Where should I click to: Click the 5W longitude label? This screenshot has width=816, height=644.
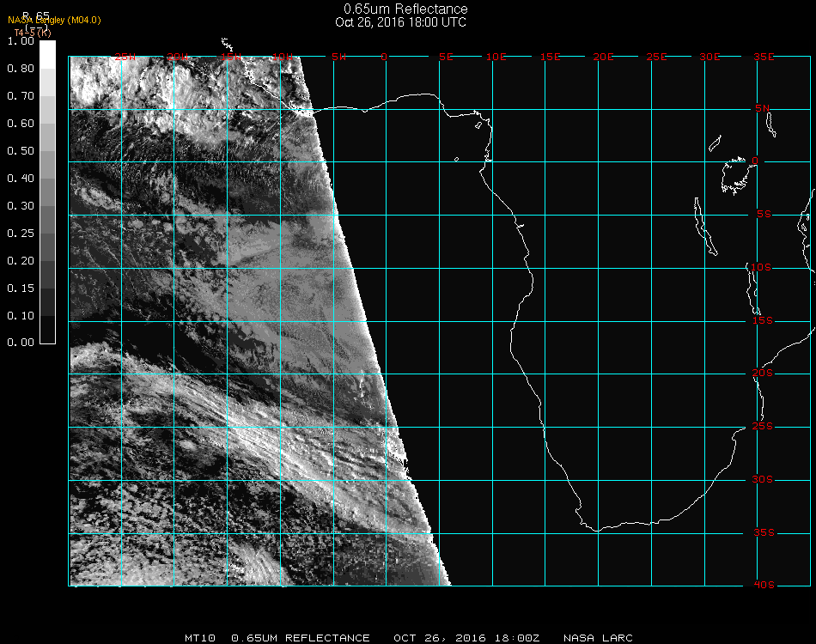338,57
